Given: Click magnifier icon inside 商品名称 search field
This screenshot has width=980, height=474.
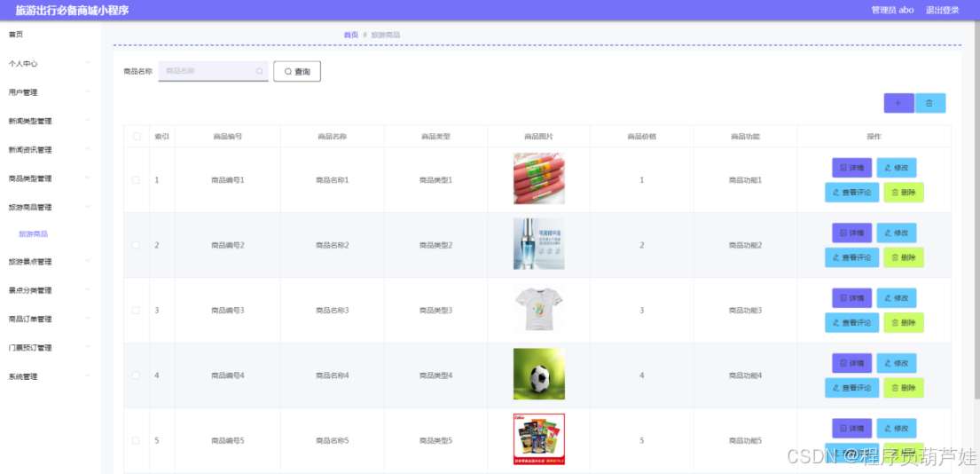Looking at the screenshot, I should 259,71.
